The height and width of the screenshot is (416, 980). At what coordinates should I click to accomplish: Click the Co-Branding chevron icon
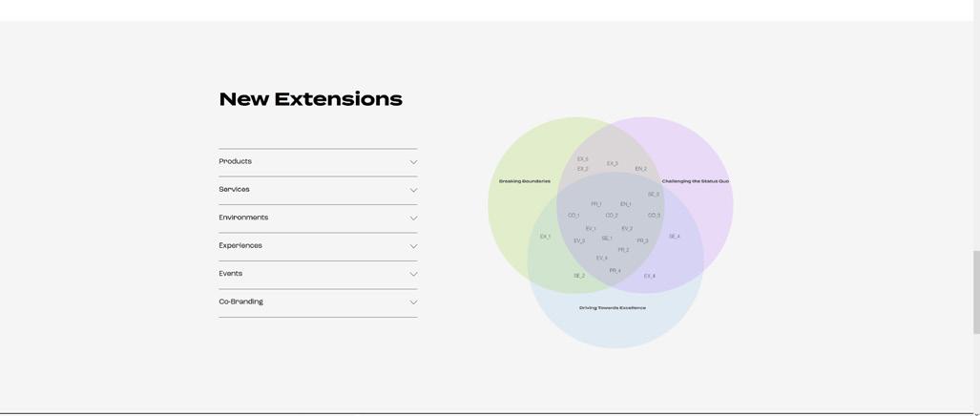[413, 302]
